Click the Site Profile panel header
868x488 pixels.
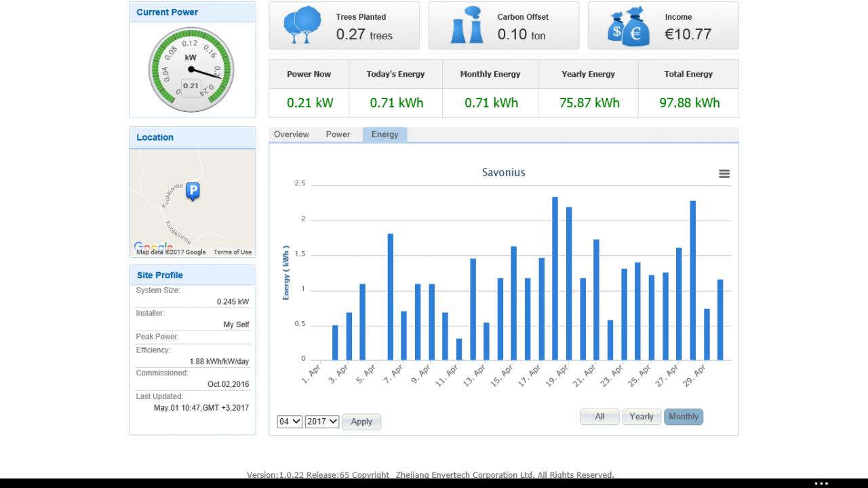coord(193,275)
